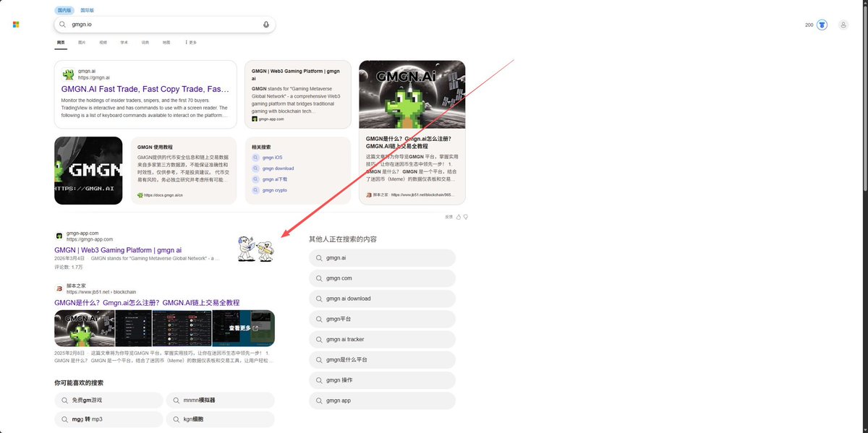This screenshot has width=868, height=433.
Task: Click the suggestion "gmgn平台"
Action: pyautogui.click(x=382, y=319)
